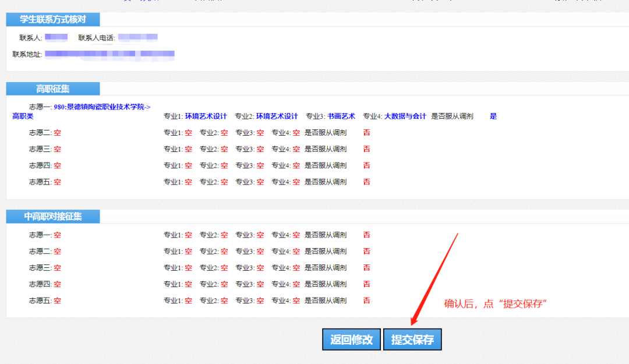Click 专业2 value 环境艺术设计
Image resolution: width=629 pixels, height=364 pixels.
(277, 116)
